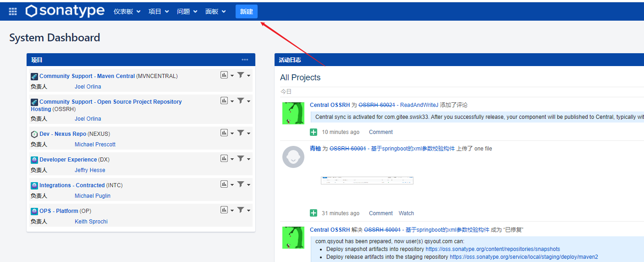Expand filter dropdown arrow in Nexus Repo row
The height and width of the screenshot is (262, 644).
pyautogui.click(x=248, y=134)
